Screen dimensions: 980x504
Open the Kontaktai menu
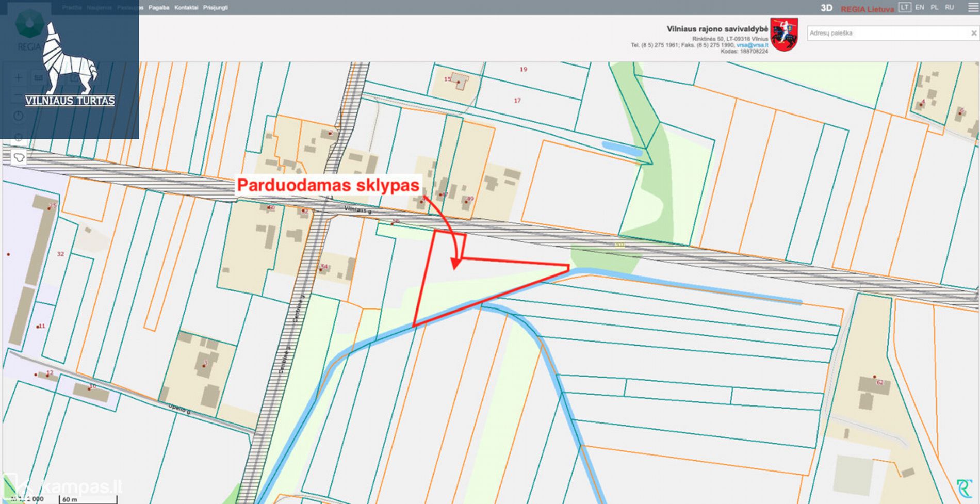point(186,8)
